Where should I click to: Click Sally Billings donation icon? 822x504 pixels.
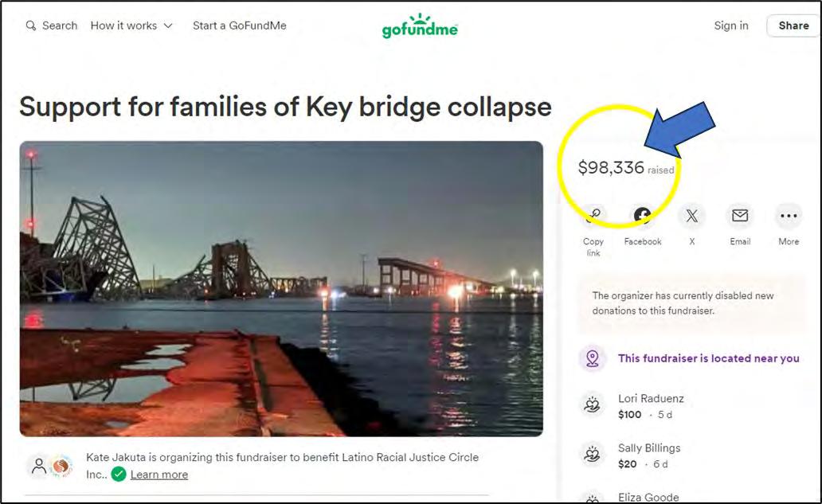click(x=592, y=455)
